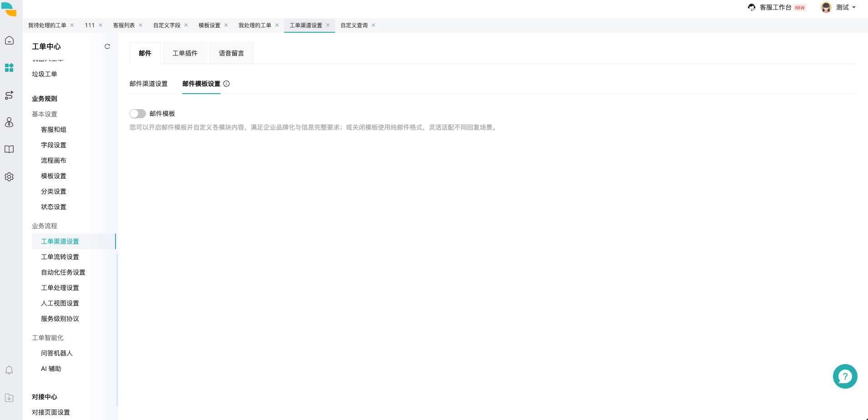
Task: Close the 111 tab
Action: 100,25
